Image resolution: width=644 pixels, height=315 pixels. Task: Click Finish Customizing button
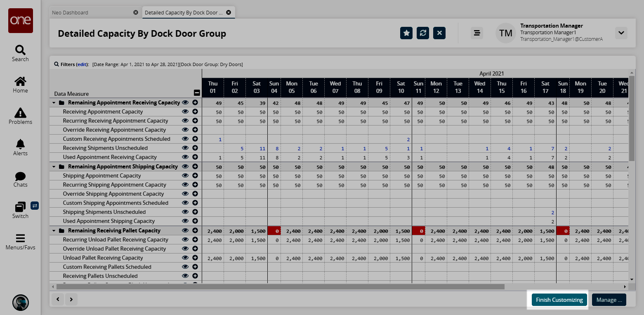pyautogui.click(x=559, y=300)
